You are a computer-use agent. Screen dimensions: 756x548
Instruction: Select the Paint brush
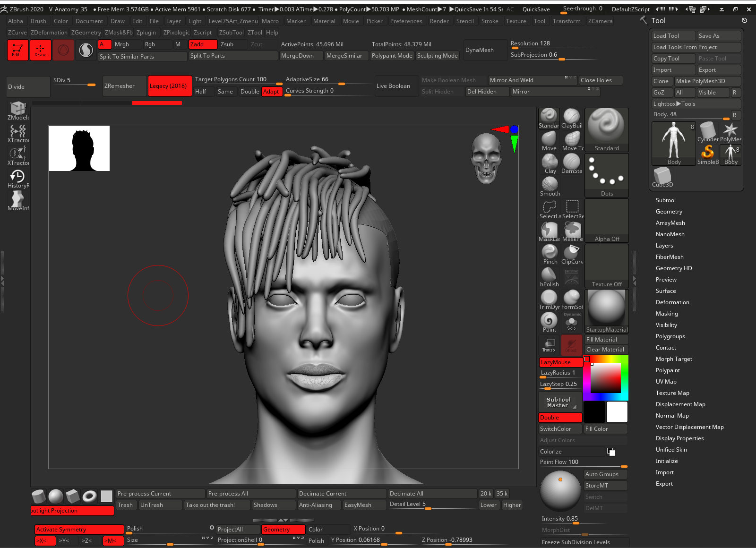click(x=549, y=323)
